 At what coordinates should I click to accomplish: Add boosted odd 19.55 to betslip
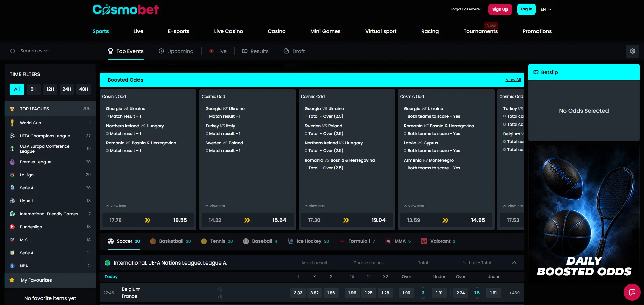[x=180, y=220]
